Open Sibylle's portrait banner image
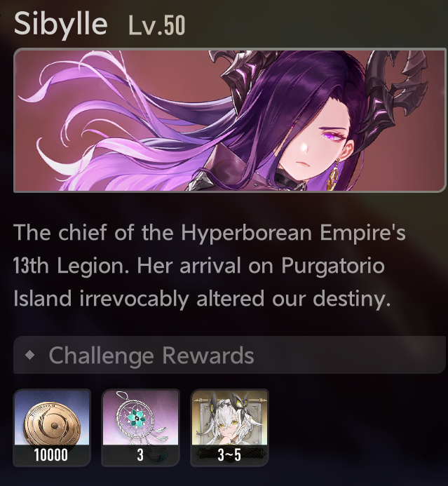This screenshot has height=486, width=448. click(229, 120)
